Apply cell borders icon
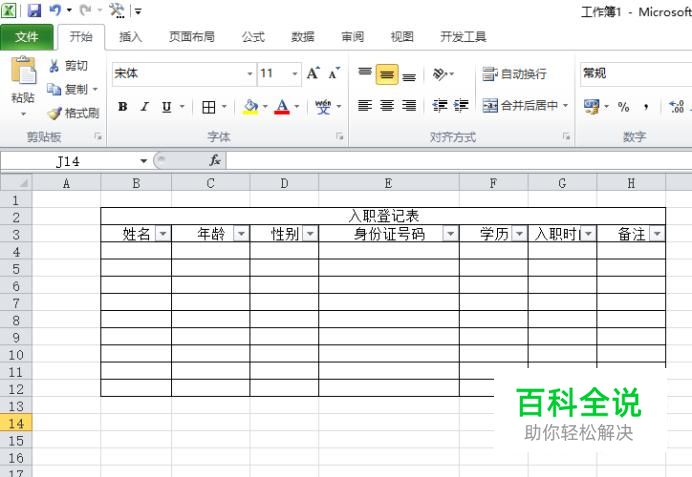The width and height of the screenshot is (692, 477). [x=208, y=107]
